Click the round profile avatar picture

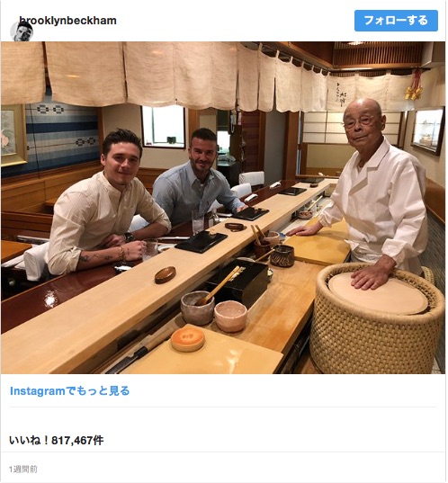(x=22, y=31)
